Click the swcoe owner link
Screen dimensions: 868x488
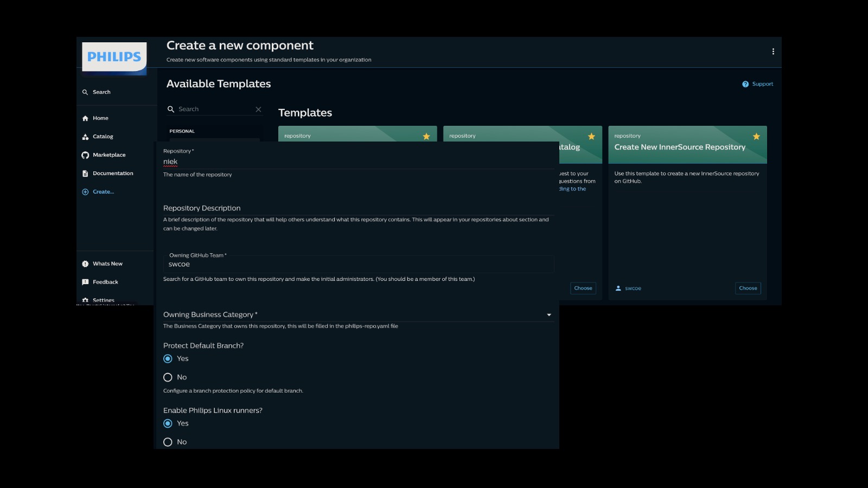[633, 288]
